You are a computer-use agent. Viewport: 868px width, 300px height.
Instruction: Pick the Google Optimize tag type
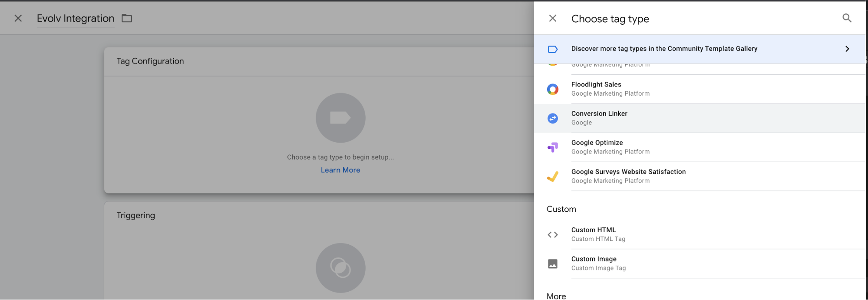tap(700, 147)
